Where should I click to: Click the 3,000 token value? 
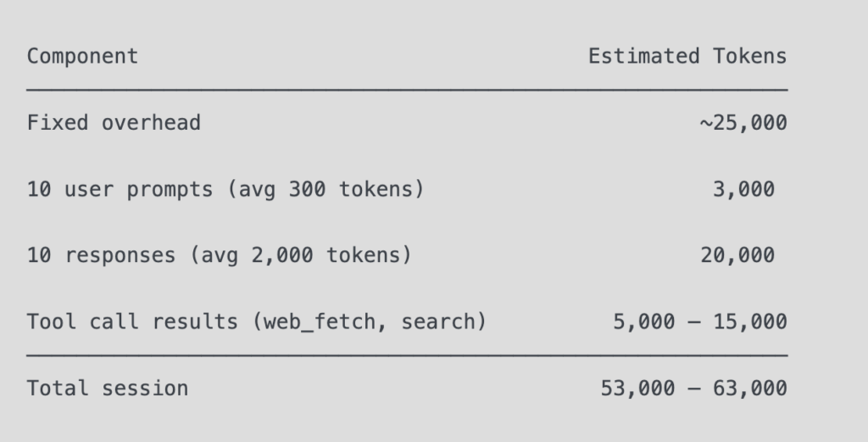[743, 189]
